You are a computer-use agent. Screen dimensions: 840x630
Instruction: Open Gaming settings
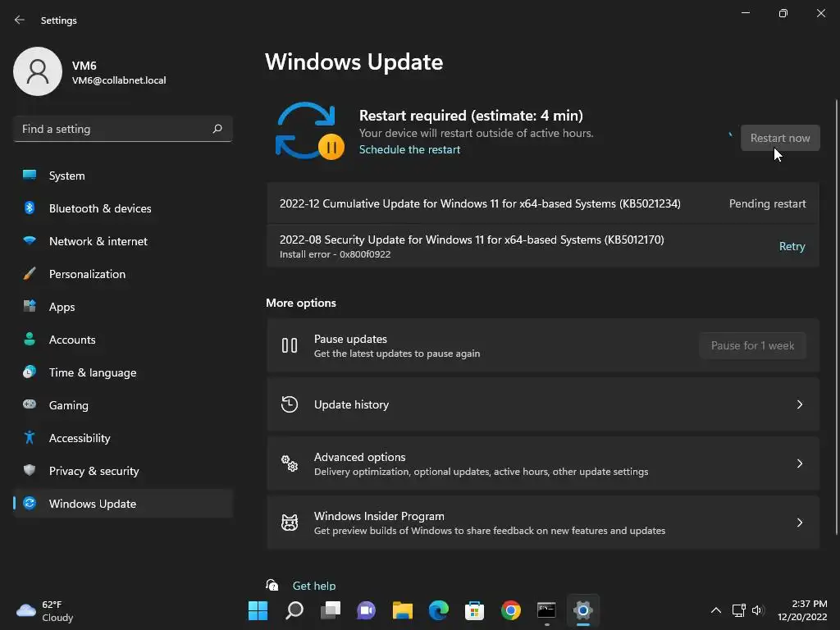(123, 405)
